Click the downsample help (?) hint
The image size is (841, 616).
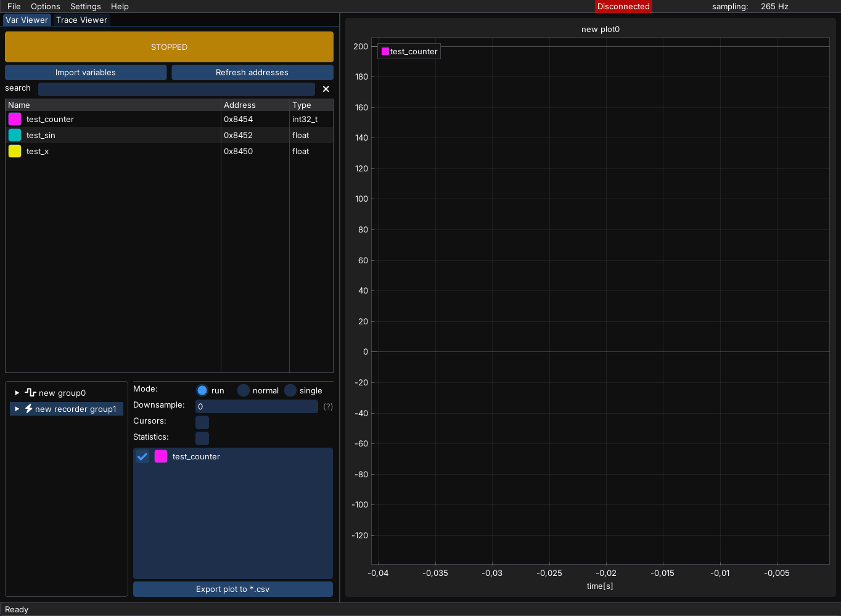[328, 406]
